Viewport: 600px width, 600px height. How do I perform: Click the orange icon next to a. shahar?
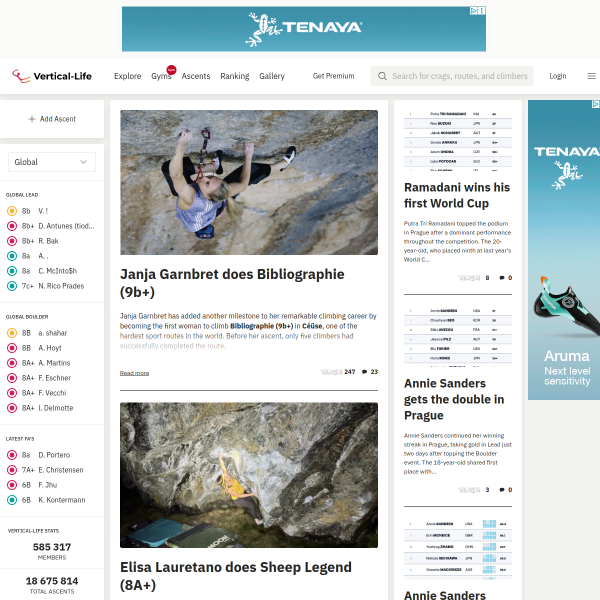[12, 333]
